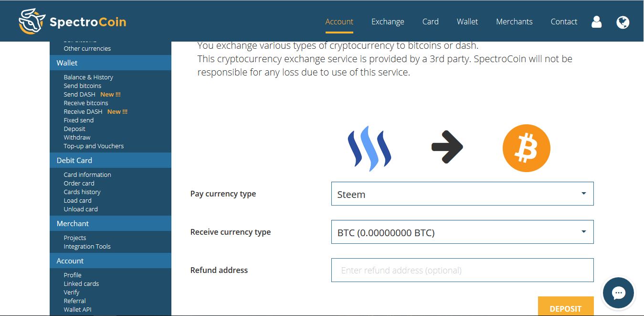
Task: Open the Linked cards sidebar link
Action: 82,283
